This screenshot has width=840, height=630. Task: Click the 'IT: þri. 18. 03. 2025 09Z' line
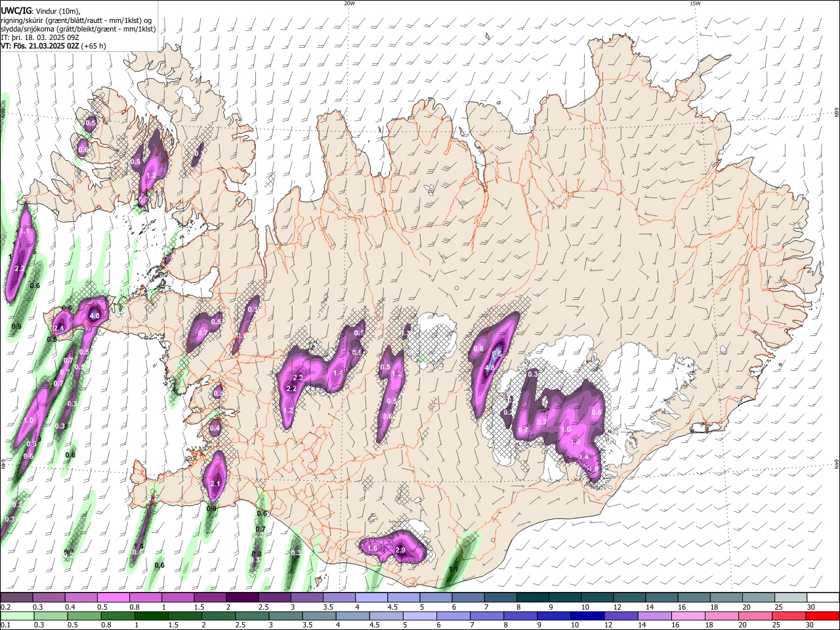(41, 37)
